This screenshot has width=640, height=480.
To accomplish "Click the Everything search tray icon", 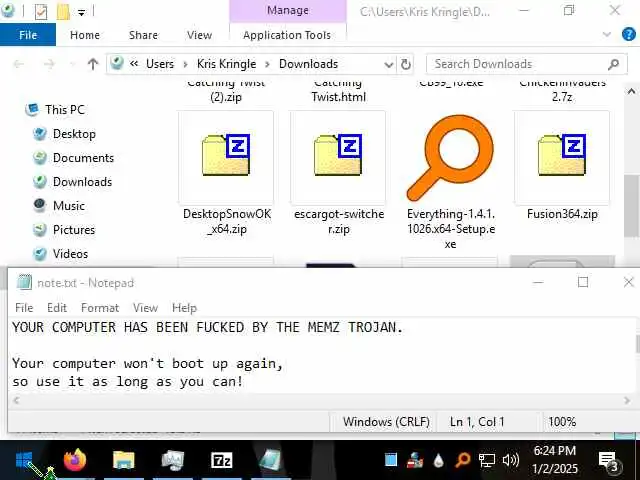I will (x=462, y=460).
